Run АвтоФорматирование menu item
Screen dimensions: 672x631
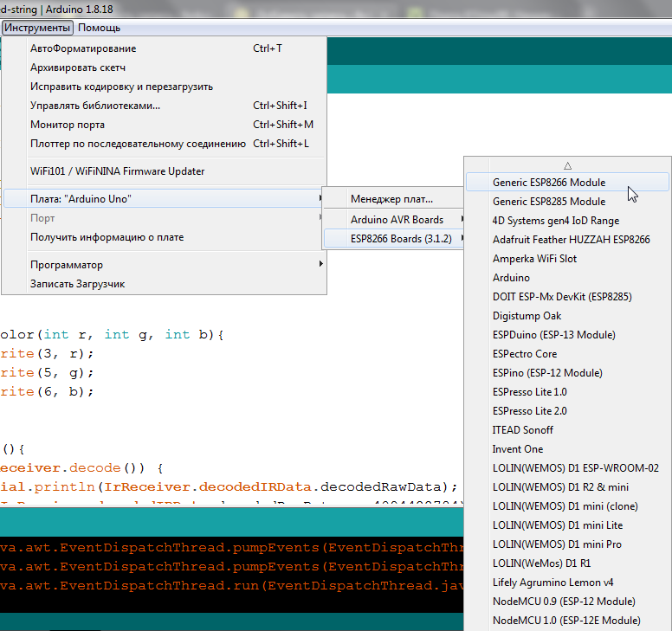[165, 48]
